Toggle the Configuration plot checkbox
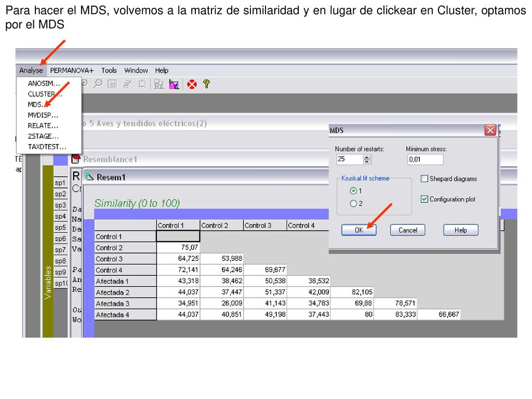Screen dimensions: 532x399 coord(424,199)
